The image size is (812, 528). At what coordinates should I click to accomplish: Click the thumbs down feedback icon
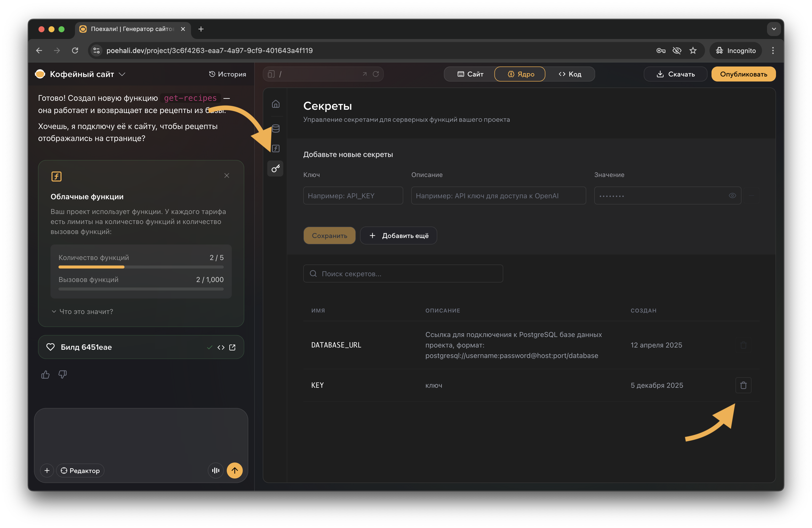[x=62, y=374]
